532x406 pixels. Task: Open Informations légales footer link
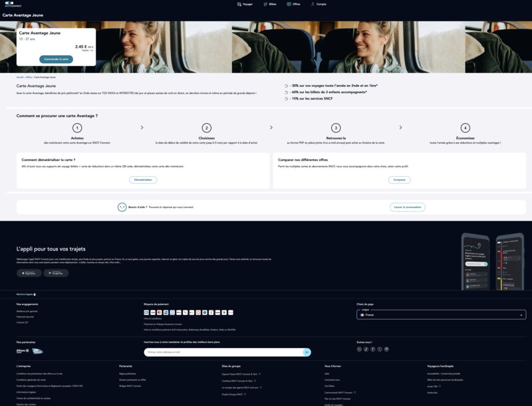point(26,392)
